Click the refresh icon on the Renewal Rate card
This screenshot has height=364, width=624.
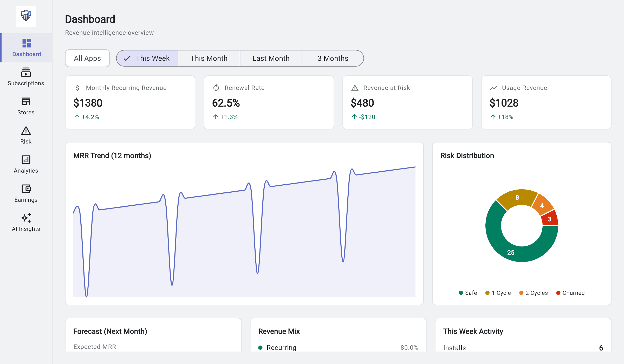pos(216,88)
